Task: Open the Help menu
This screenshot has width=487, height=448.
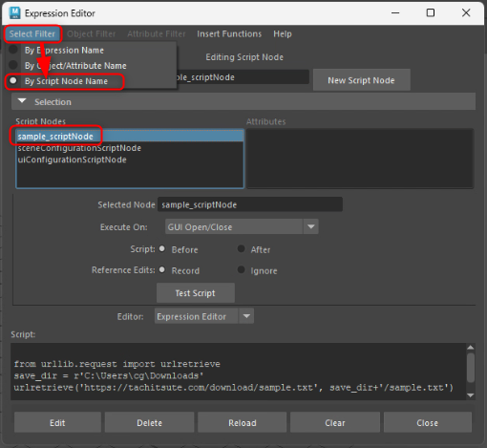Action: click(283, 34)
